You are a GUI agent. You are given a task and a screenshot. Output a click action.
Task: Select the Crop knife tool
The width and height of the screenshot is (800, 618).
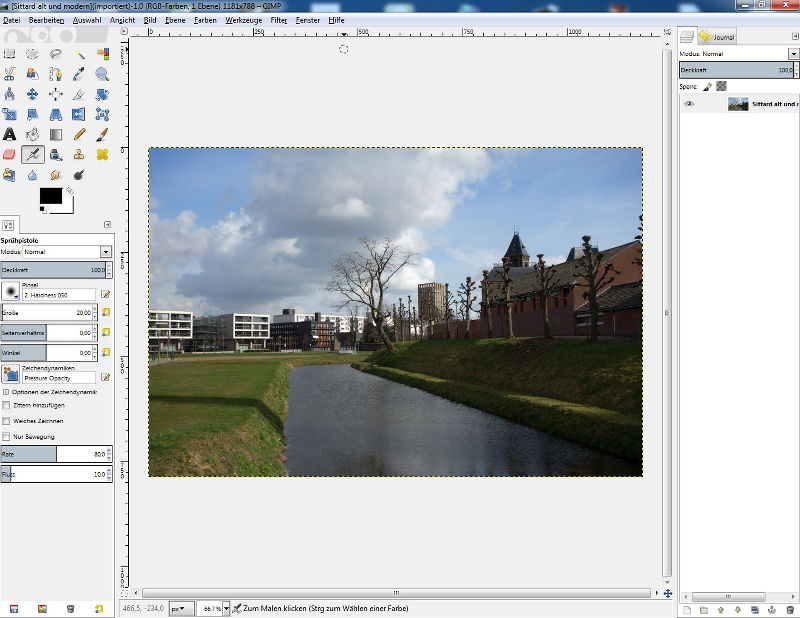(x=79, y=94)
